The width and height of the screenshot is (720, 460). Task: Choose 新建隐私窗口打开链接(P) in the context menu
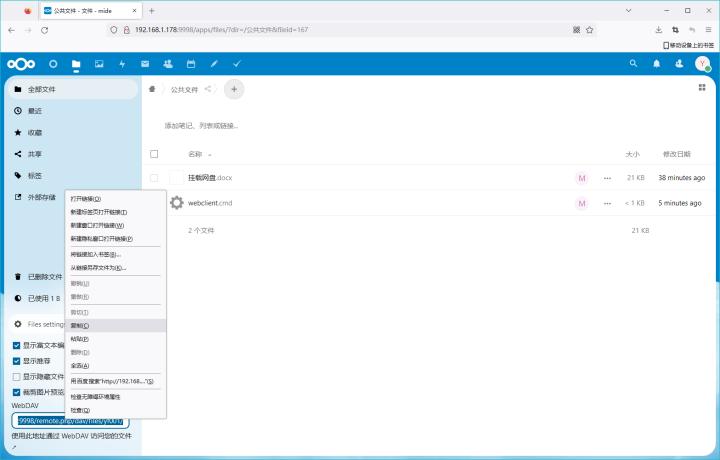pos(116,239)
